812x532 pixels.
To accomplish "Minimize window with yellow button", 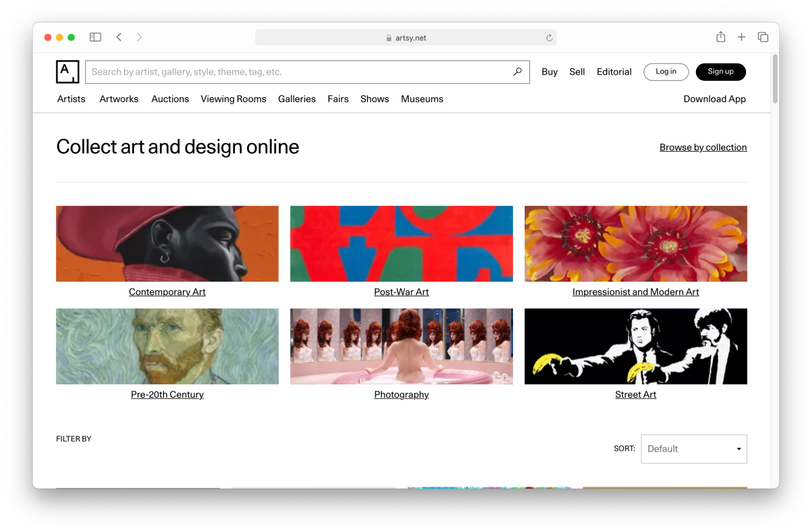I will (60, 37).
